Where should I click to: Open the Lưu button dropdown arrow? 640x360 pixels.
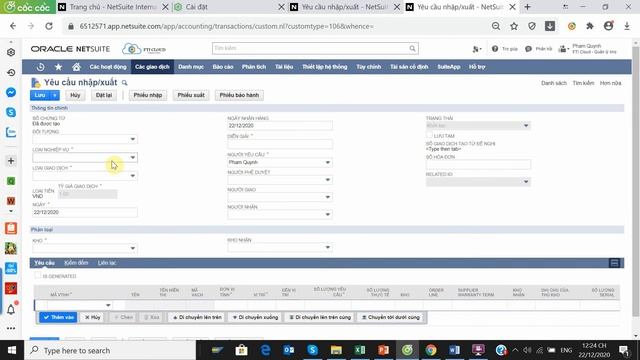pos(55,95)
